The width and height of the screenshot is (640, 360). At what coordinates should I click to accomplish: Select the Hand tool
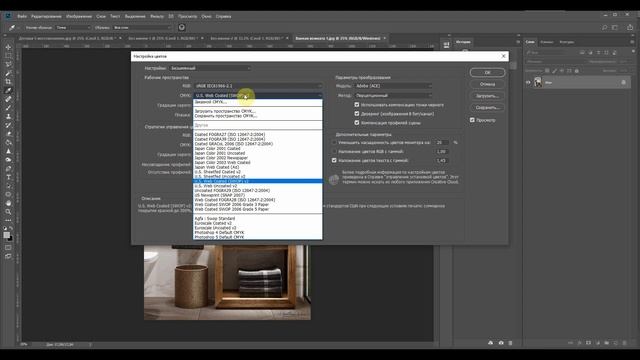pyautogui.click(x=8, y=203)
